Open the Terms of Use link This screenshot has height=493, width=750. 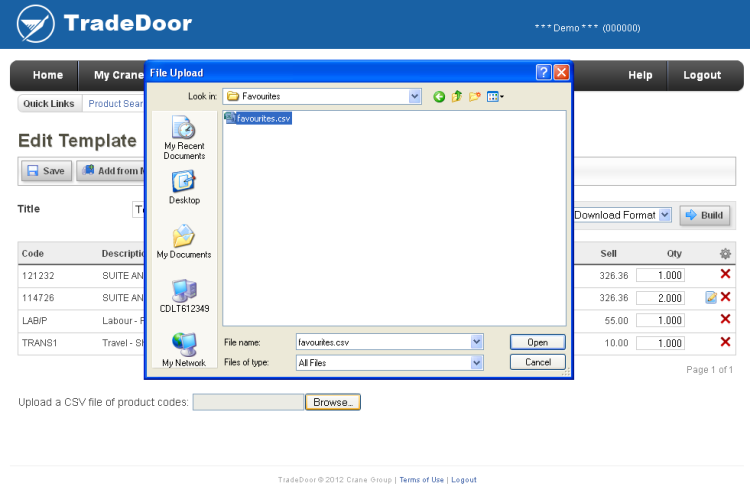coord(421,480)
